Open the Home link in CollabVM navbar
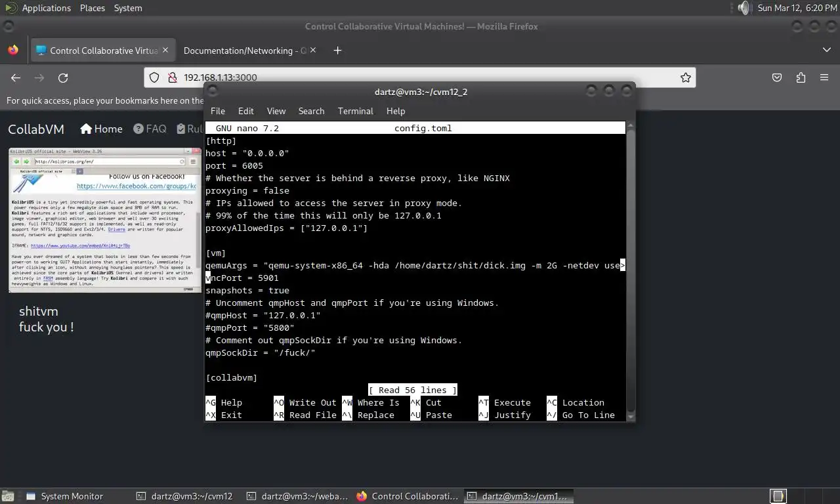Screen dimensions: 840x504 click(x=101, y=129)
